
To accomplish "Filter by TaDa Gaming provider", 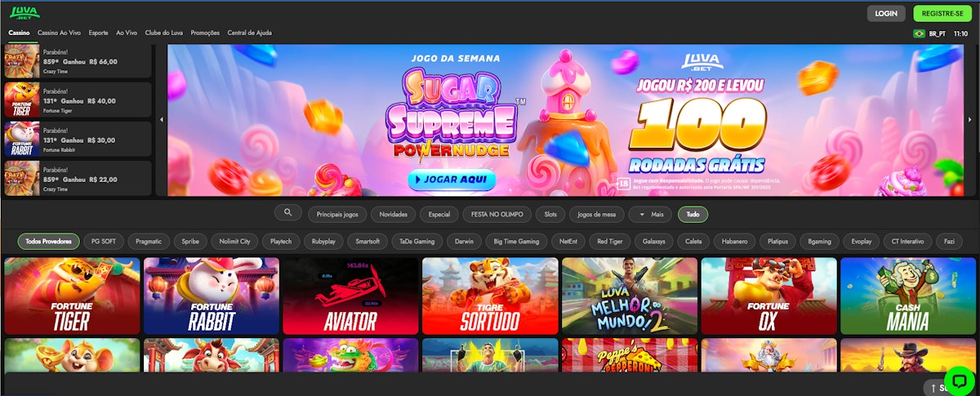I will click(x=417, y=242).
